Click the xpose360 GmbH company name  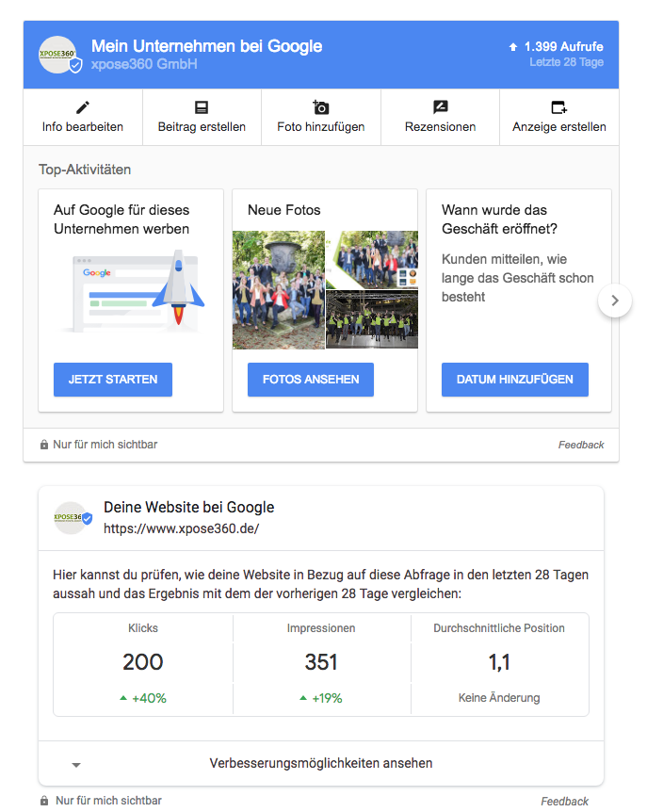click(x=144, y=64)
